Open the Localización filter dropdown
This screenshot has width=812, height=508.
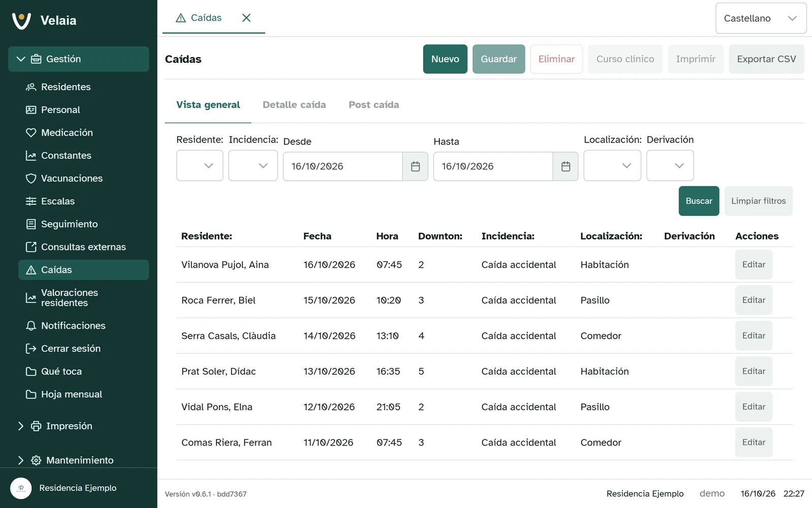click(x=612, y=166)
